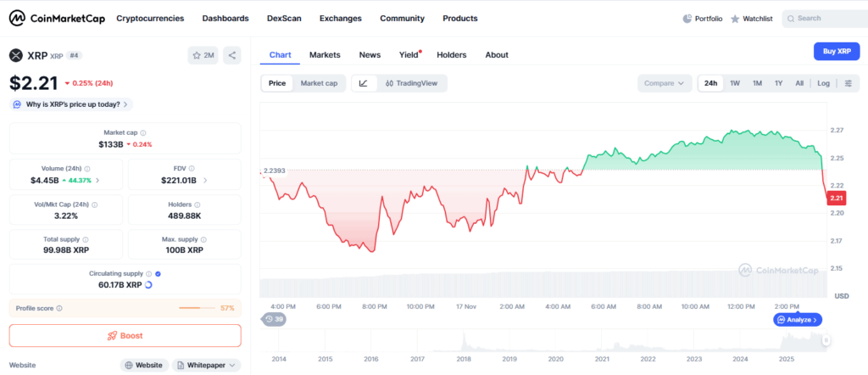Click the #4 rank badge
The image size is (868, 375).
point(75,55)
